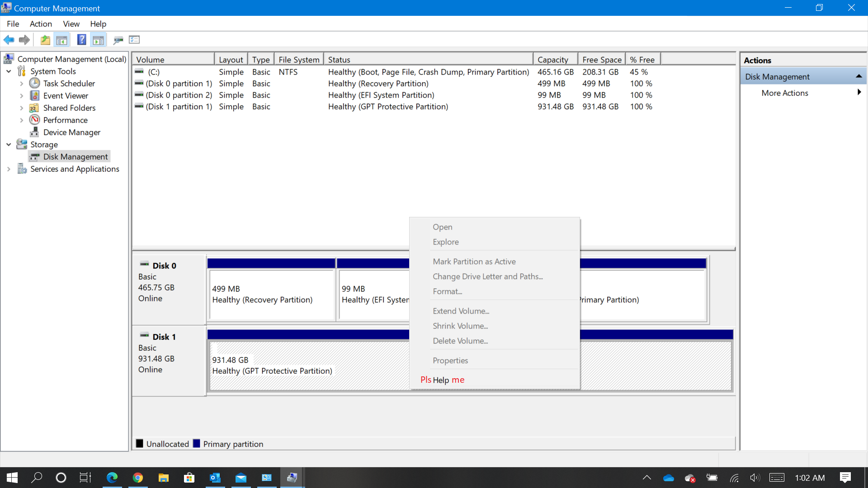Select the (Disk 0 partition 2) row

[x=393, y=95]
